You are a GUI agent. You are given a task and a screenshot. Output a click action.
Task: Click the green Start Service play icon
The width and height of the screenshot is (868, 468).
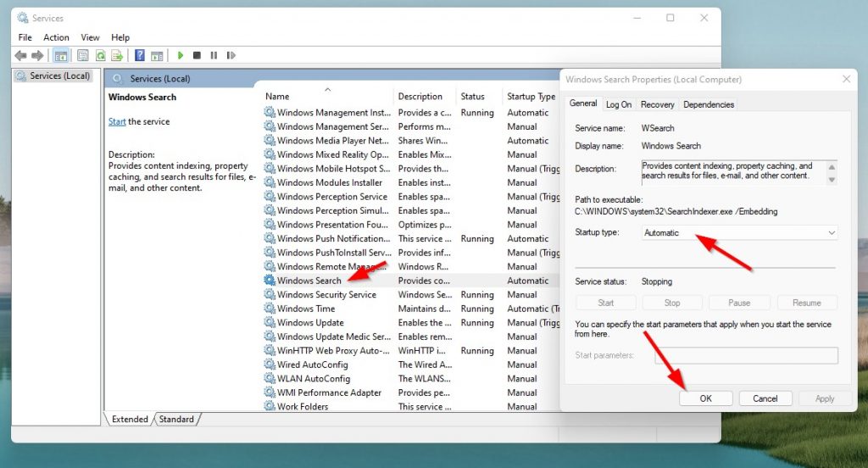coord(180,55)
